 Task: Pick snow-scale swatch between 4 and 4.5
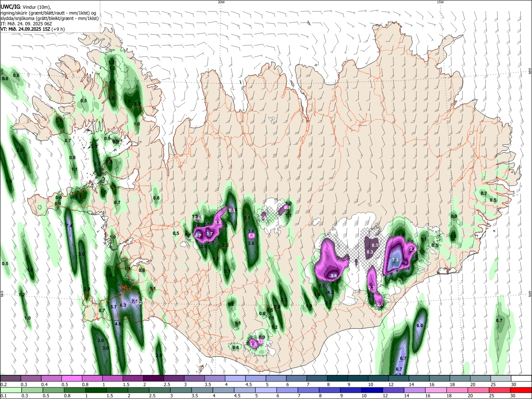(x=234, y=378)
